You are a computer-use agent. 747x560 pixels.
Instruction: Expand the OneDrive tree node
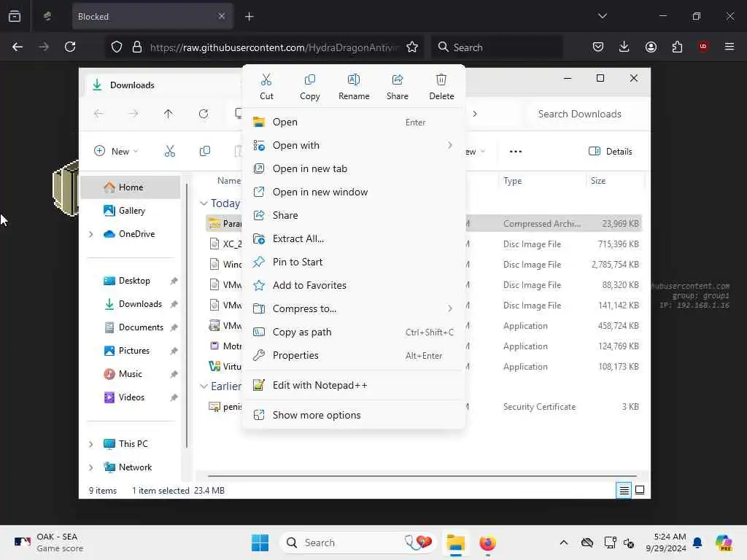91,234
